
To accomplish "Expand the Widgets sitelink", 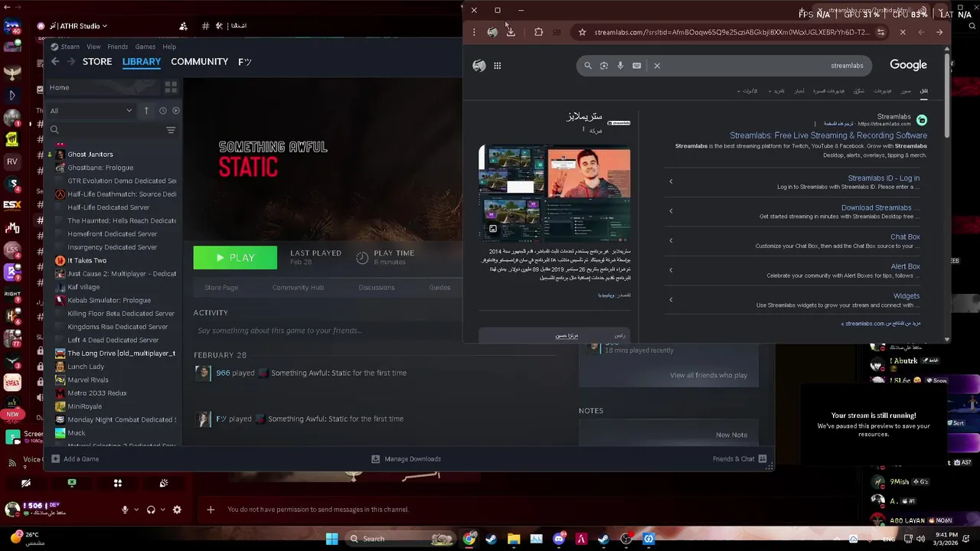I will (x=671, y=299).
